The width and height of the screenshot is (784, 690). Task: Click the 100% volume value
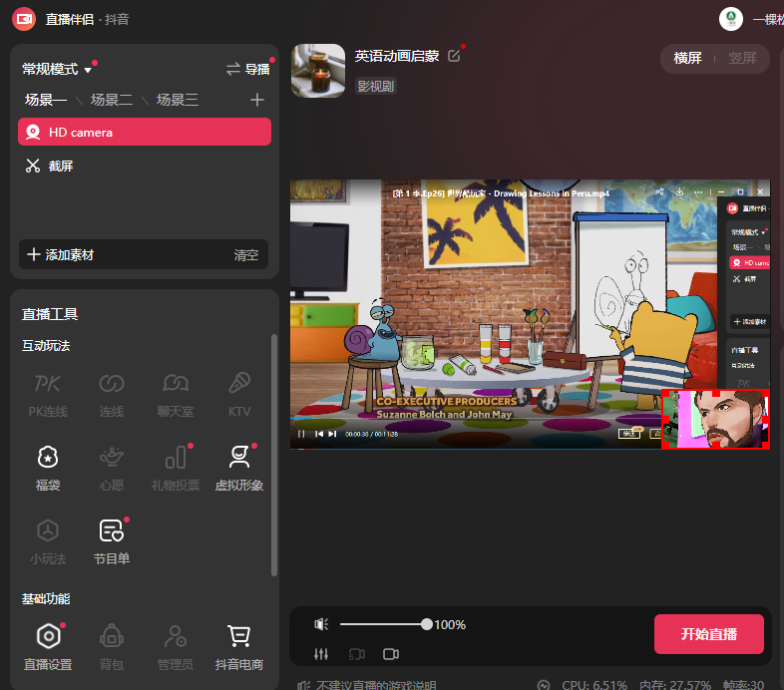point(450,624)
